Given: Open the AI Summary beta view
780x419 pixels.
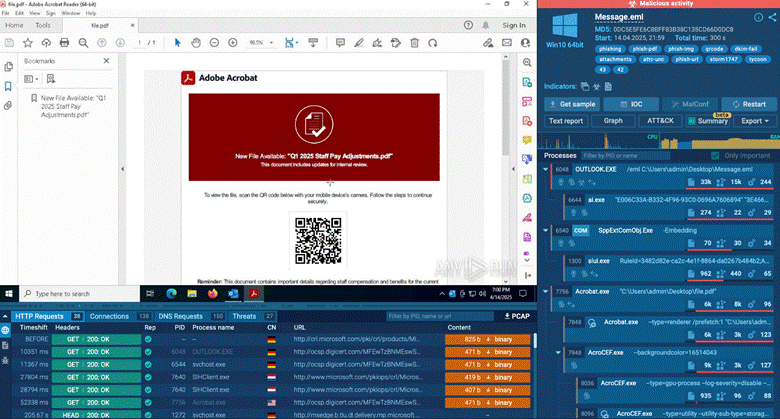Looking at the screenshot, I should click(x=708, y=121).
